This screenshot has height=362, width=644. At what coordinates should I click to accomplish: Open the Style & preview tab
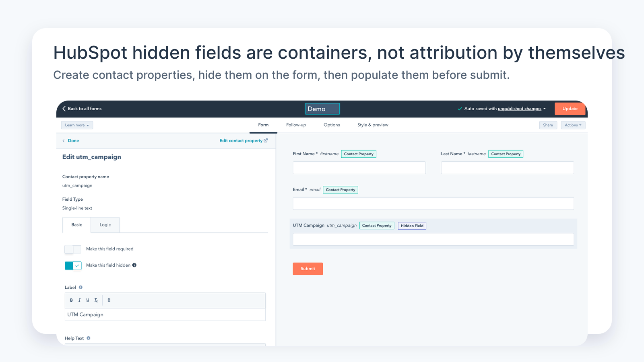(373, 125)
